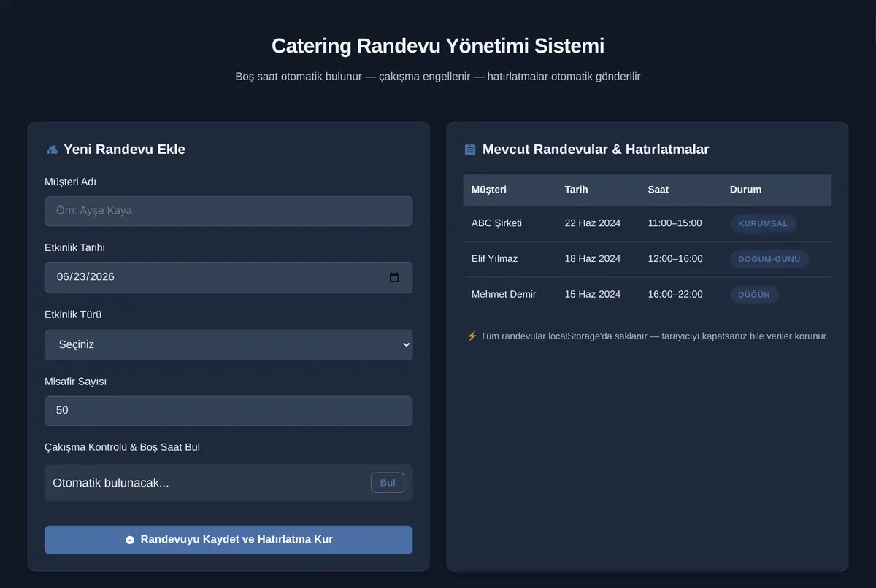The image size is (876, 588).
Task: Click the date 15 Haz 2024
Action: 593,295
